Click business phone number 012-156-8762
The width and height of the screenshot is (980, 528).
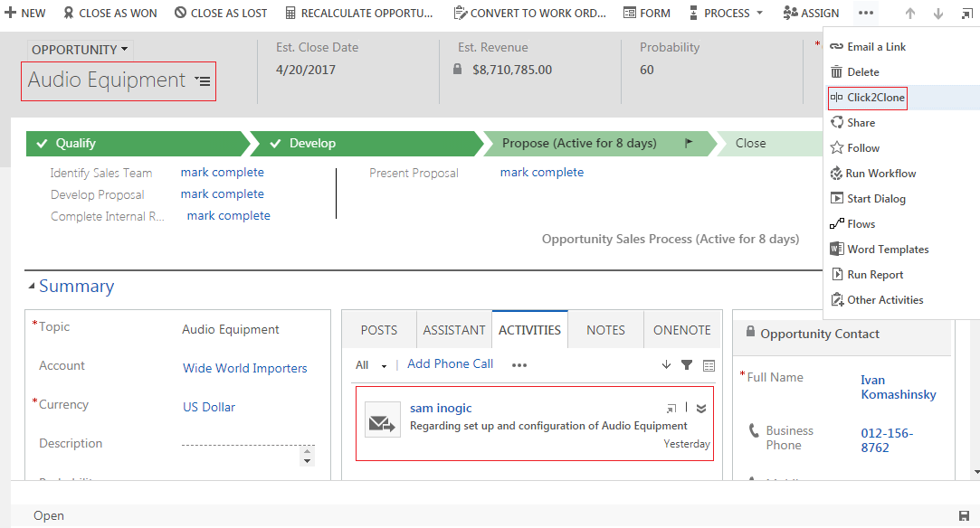click(x=887, y=440)
